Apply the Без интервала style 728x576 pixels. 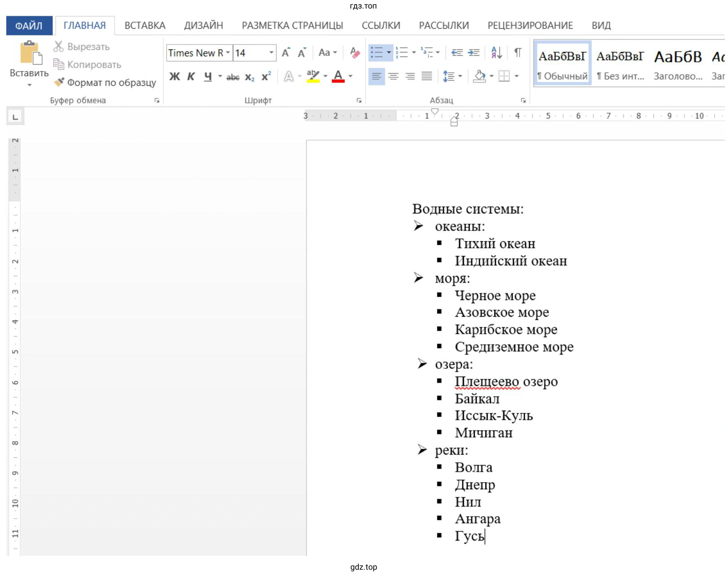(620, 63)
